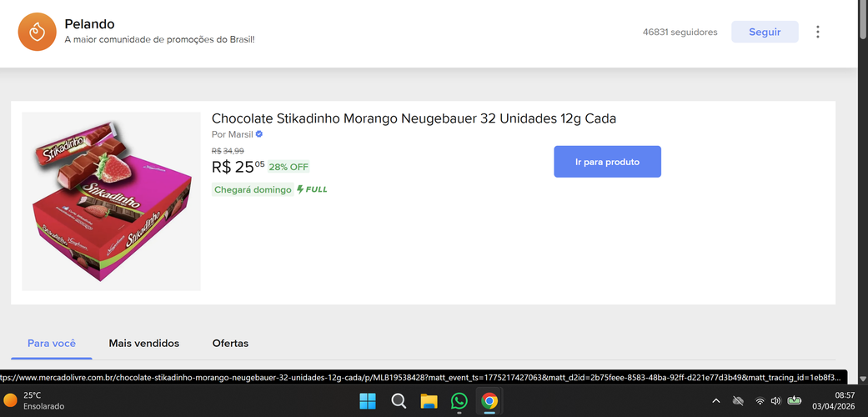Click the Ir para produto button
Screen dimensions: 868x417
coord(607,162)
